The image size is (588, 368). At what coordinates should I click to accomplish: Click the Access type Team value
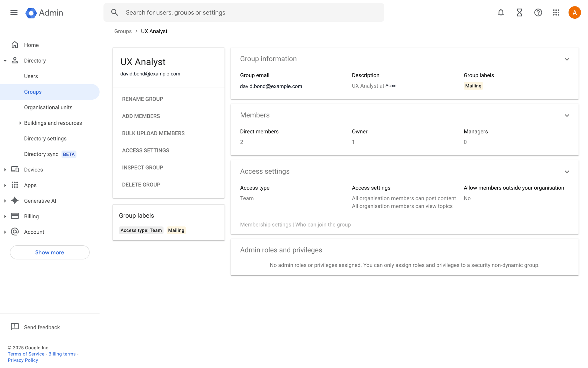[247, 198]
